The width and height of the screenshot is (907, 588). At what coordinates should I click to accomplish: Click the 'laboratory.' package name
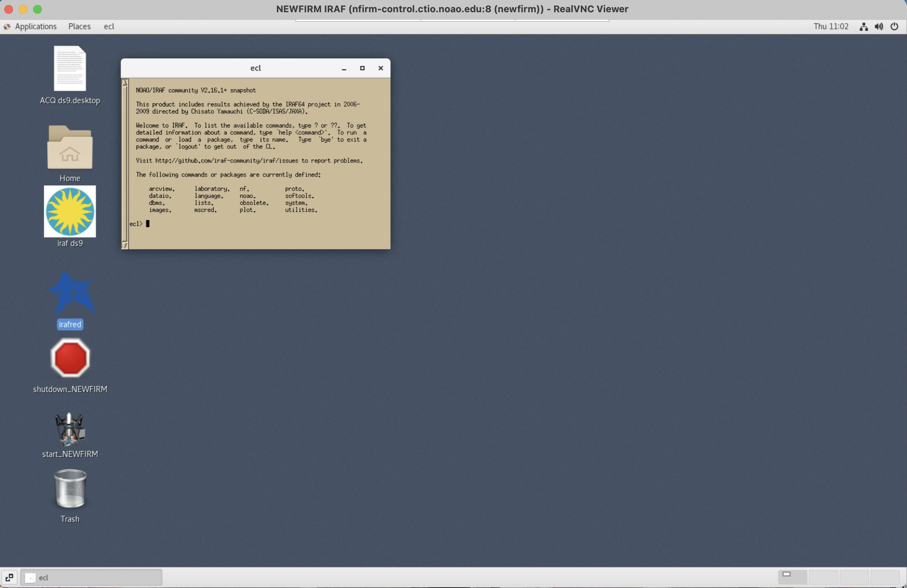point(212,189)
